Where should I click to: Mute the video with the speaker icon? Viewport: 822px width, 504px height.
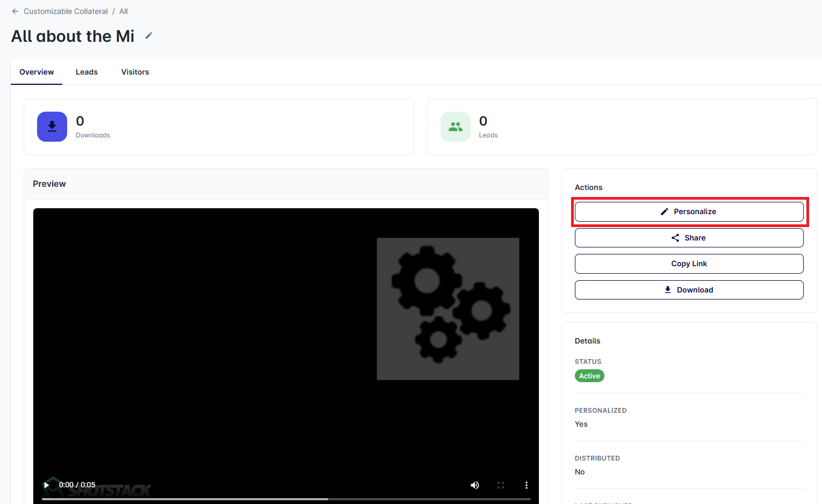[x=475, y=485]
